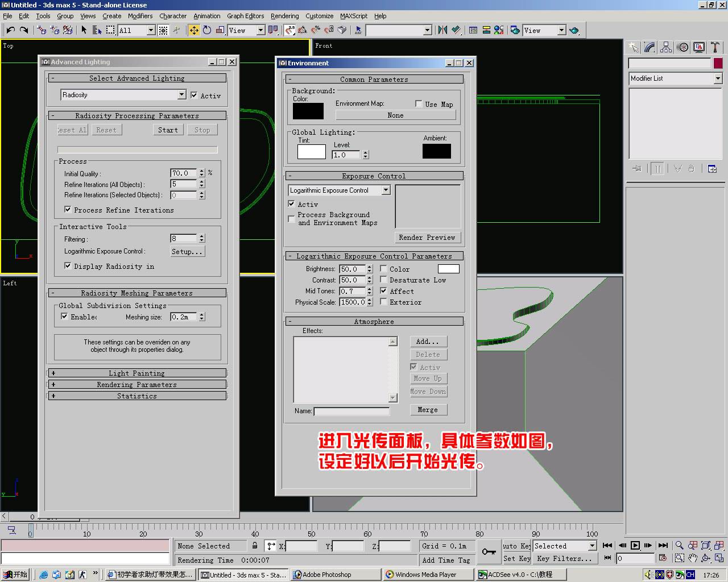Open the Radiosity lighting type dropdown

[x=181, y=95]
